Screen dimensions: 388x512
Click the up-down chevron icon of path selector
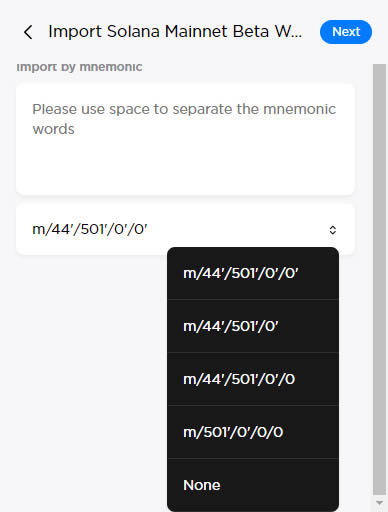click(x=332, y=230)
